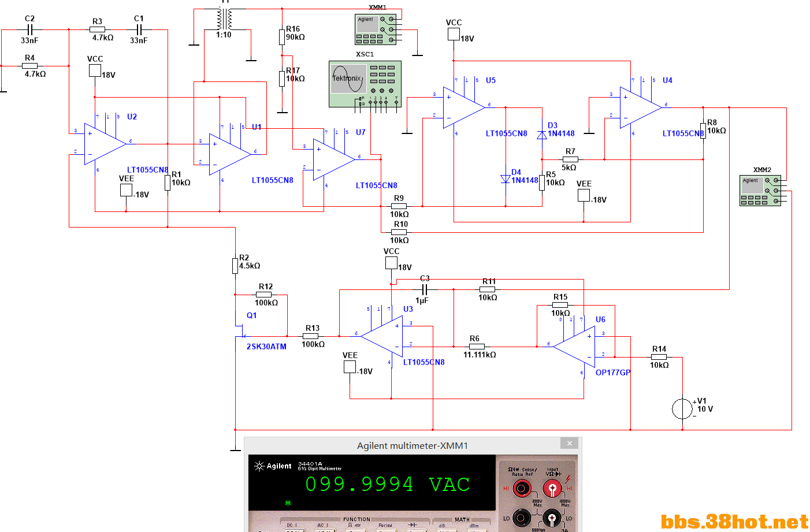Click the 11.111kΩ value label

pos(480,355)
